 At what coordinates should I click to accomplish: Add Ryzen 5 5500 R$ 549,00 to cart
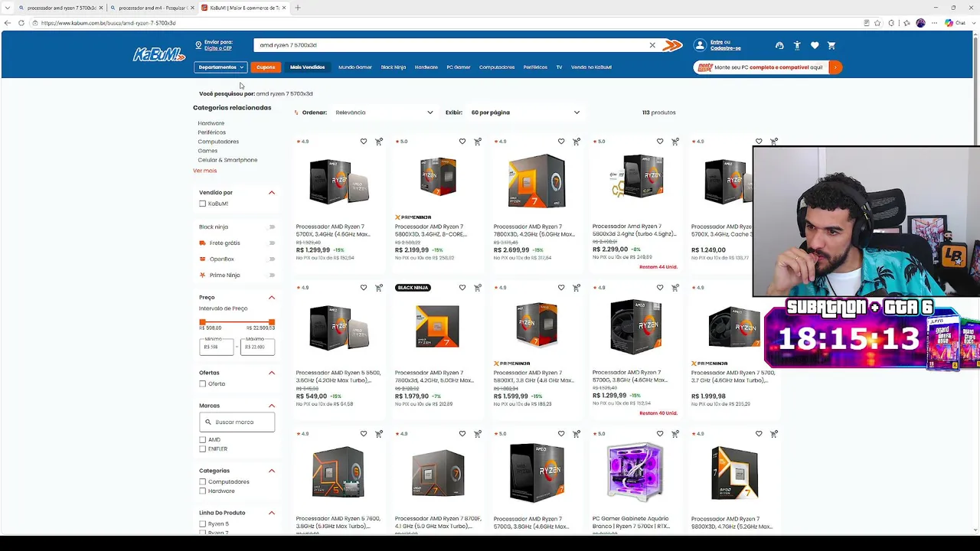[379, 288]
